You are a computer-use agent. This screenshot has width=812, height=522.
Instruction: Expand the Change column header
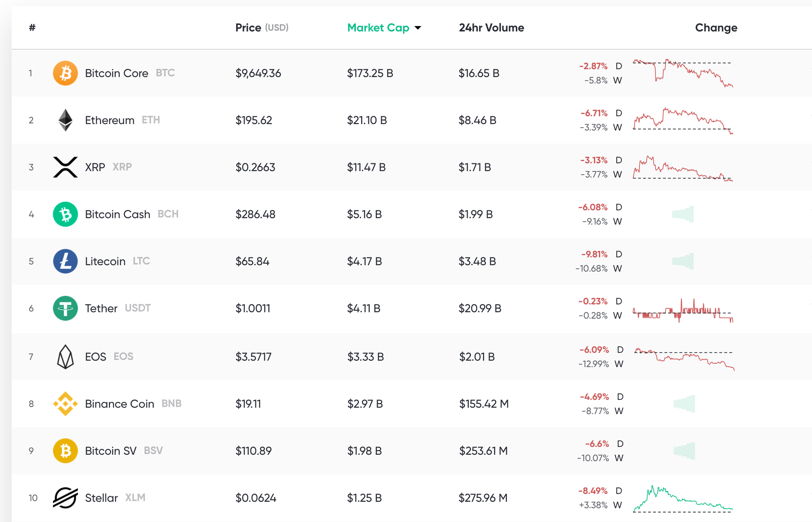tap(716, 28)
